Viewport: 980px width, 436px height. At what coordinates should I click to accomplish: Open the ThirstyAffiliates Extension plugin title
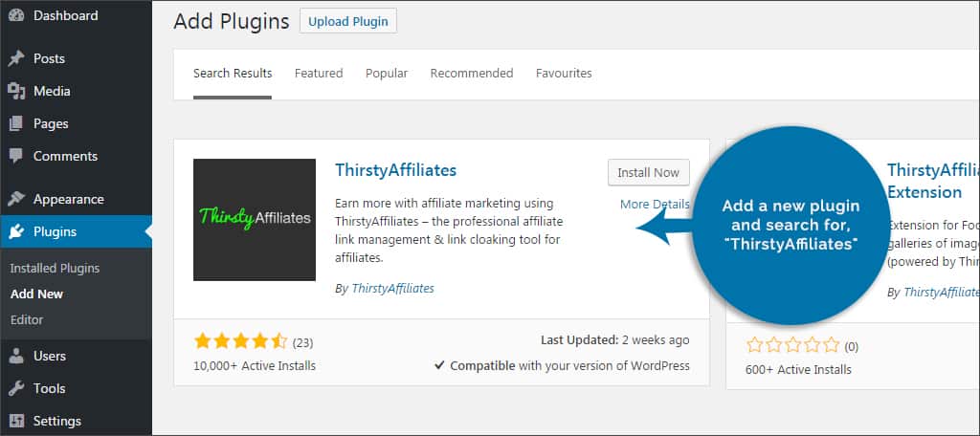tap(933, 181)
